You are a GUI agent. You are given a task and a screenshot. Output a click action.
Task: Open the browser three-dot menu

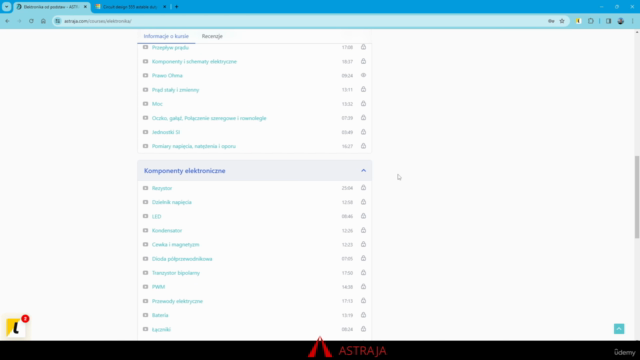click(x=633, y=21)
